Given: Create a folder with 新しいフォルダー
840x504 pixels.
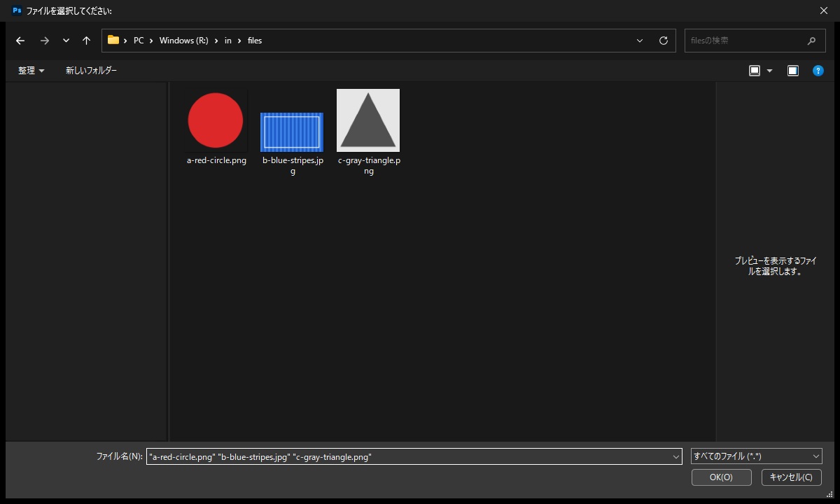Looking at the screenshot, I should tap(92, 71).
